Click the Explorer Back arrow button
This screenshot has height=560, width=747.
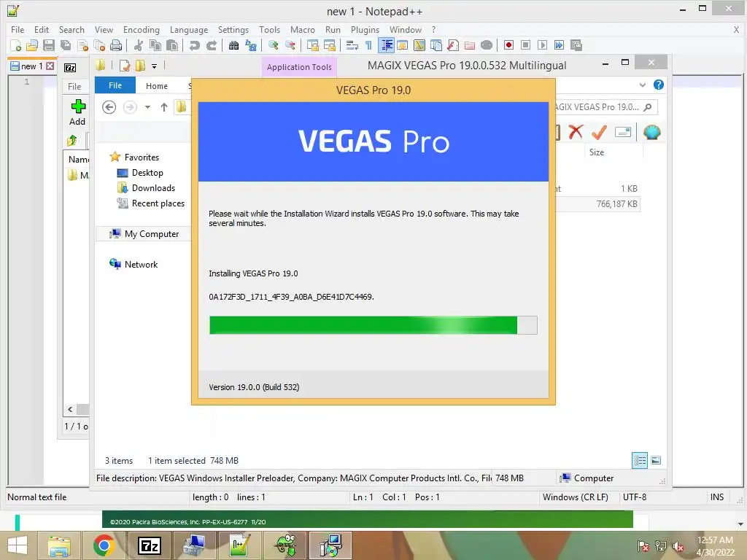[109, 107]
